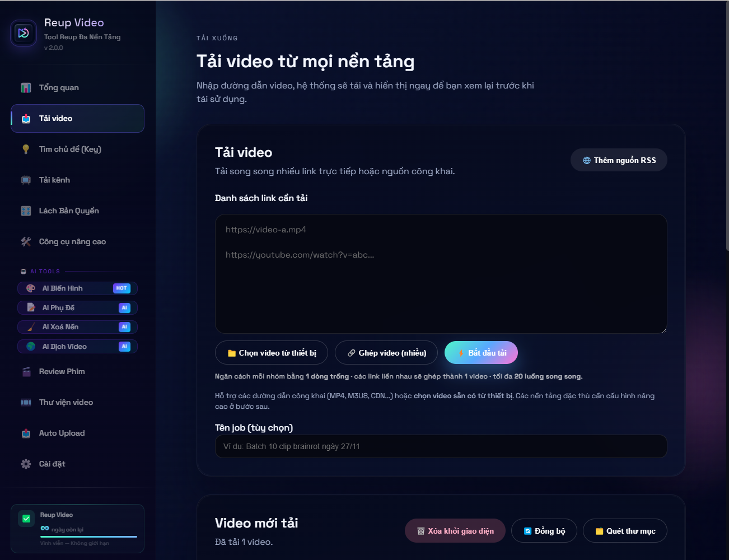Click the lightbulb icon for Tìm chủ đề
The image size is (729, 560).
(26, 149)
